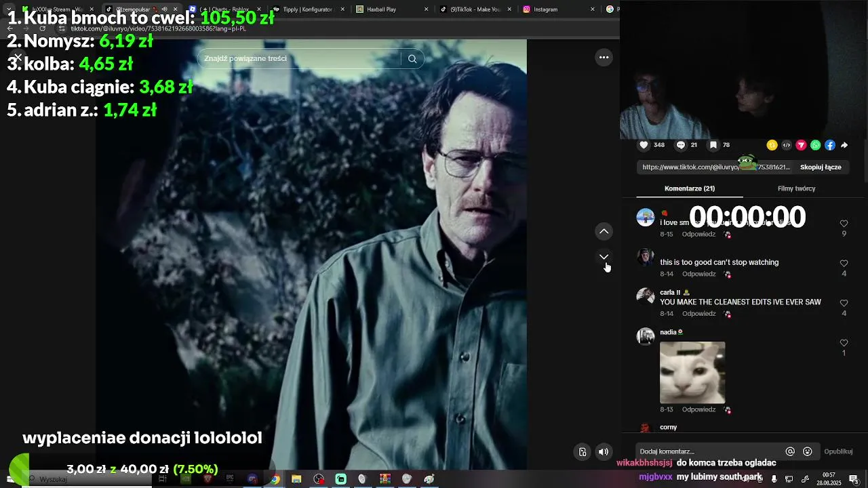
Task: Share the video to WhatsApp
Action: [815, 145]
